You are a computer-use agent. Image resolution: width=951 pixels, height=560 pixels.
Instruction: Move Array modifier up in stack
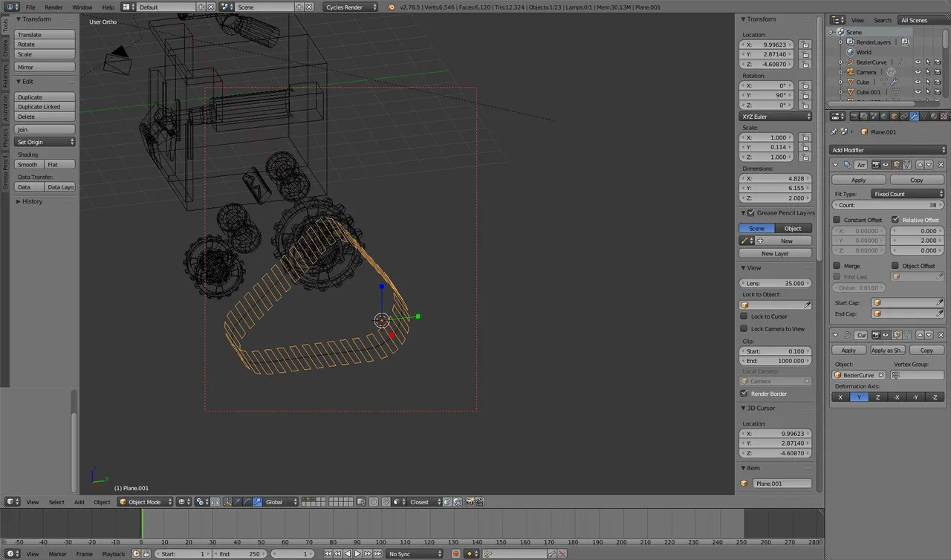[x=920, y=165]
